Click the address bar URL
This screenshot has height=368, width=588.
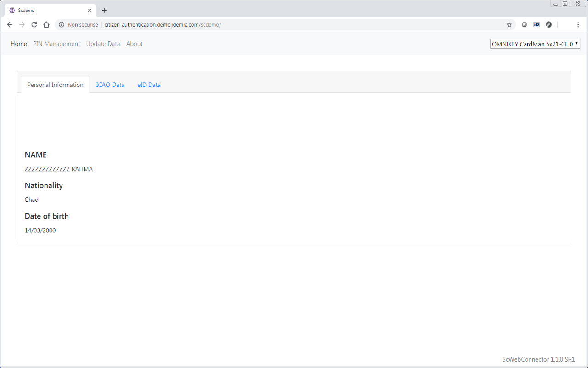point(163,24)
